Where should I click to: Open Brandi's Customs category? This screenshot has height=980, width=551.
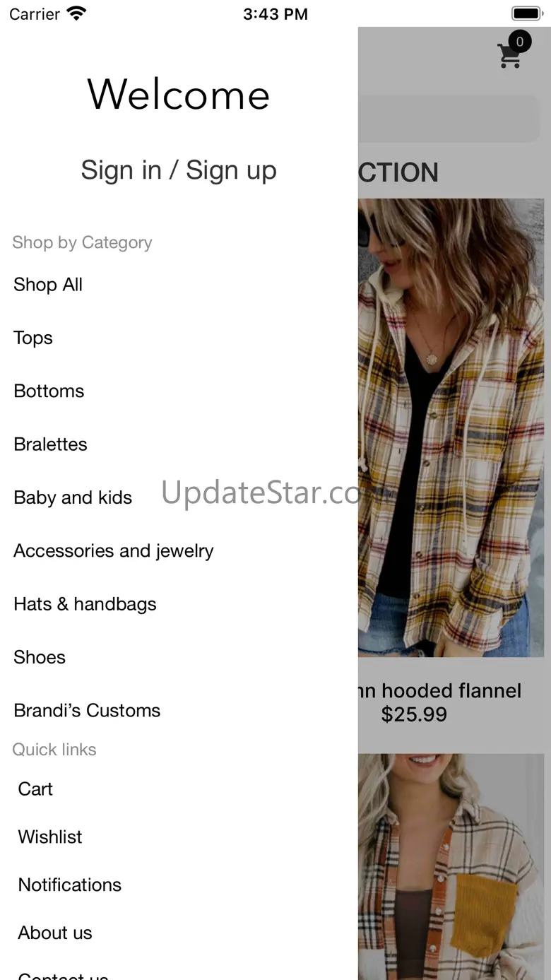click(87, 710)
